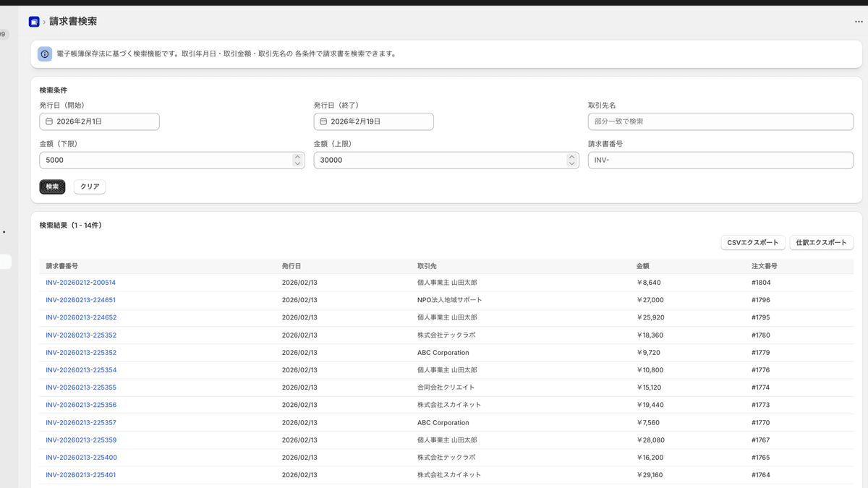This screenshot has width=868, height=488.
Task: Open invoice INV-20260213-224652
Action: [x=80, y=317]
